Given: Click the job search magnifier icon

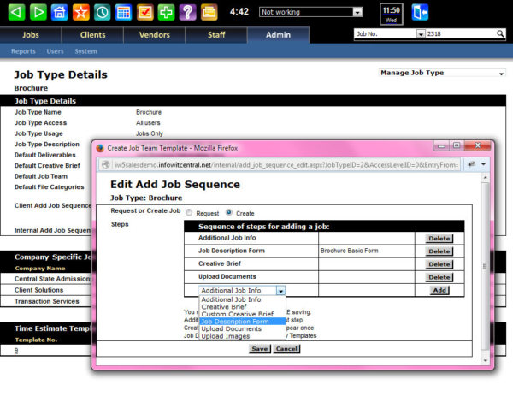Looking at the screenshot, I should (500, 33).
